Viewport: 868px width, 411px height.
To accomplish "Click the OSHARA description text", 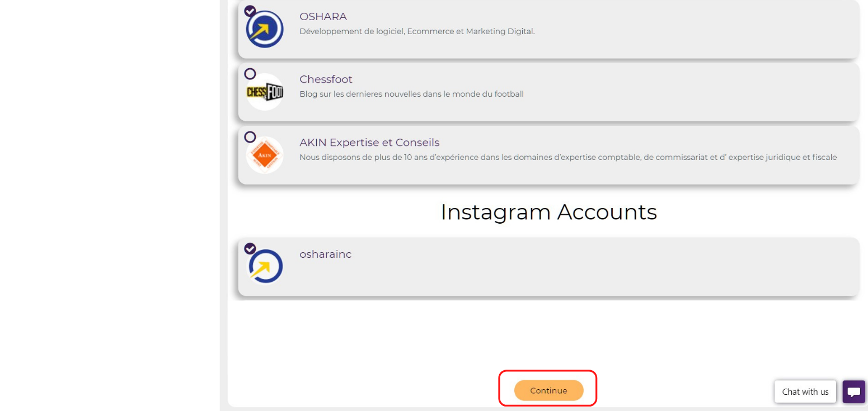I will tap(417, 31).
